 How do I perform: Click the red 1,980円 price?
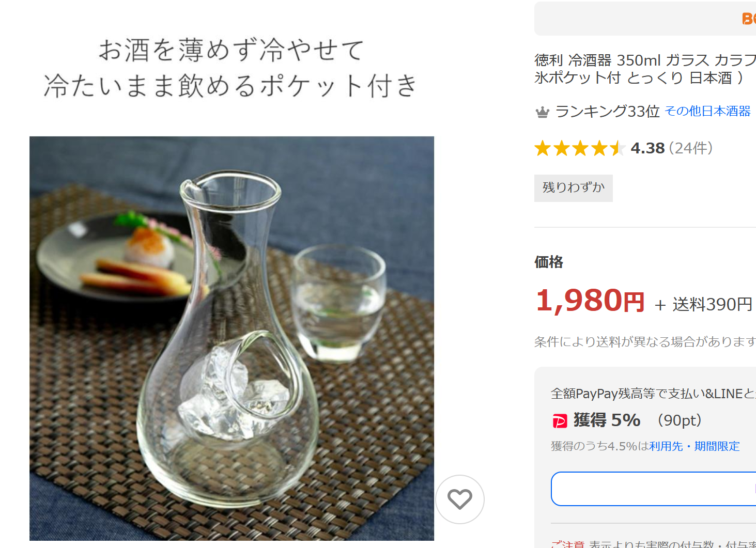[590, 301]
